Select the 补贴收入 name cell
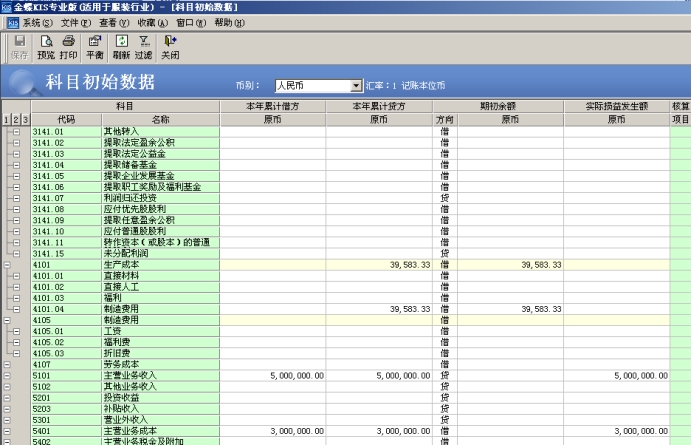The image size is (692, 445). coord(161,409)
